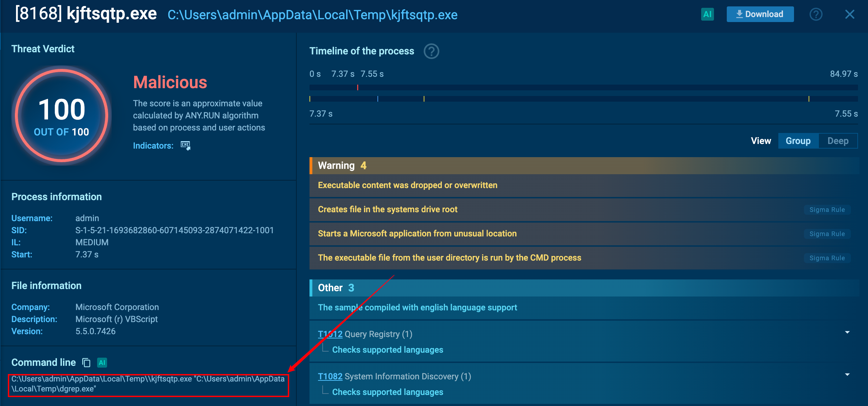Open the T1082 technique link
The image size is (868, 406).
click(330, 376)
